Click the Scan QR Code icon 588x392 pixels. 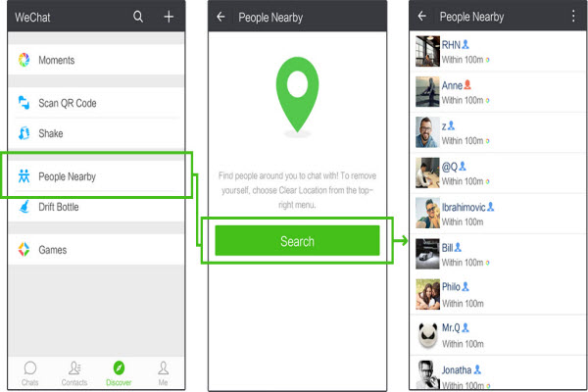tap(24, 103)
